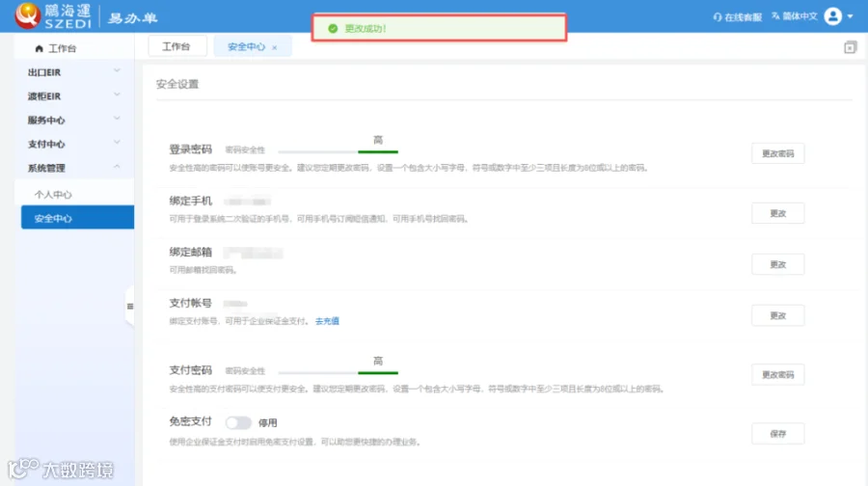Click the SZEDI logo icon

28,15
